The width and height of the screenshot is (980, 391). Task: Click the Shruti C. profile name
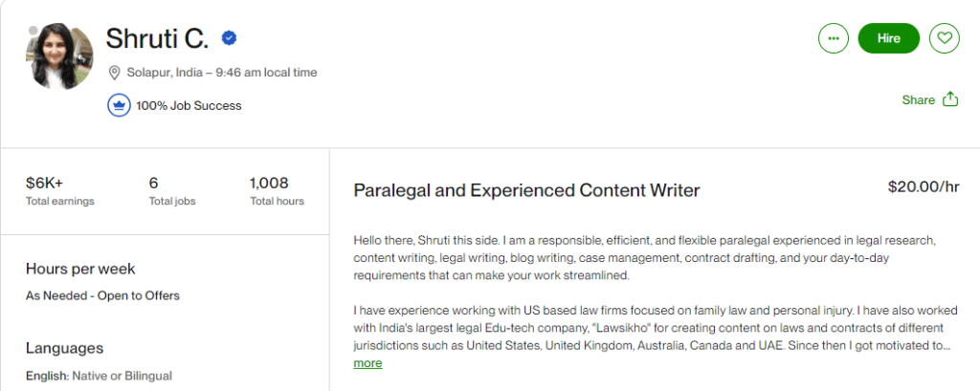157,38
